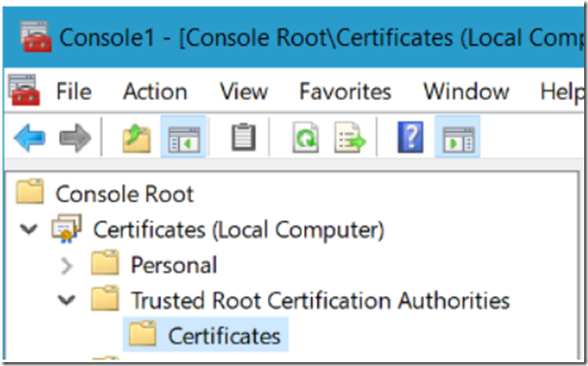
Task: Open the Action menu
Action: pyautogui.click(x=155, y=92)
